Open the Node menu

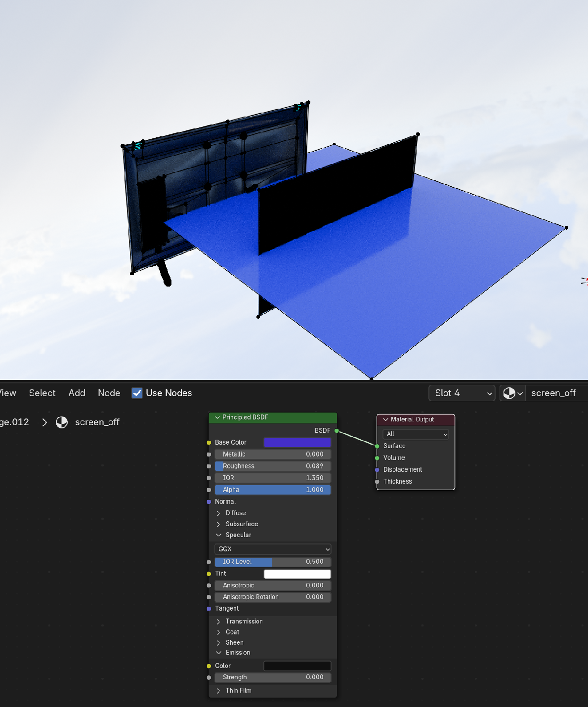pos(109,393)
